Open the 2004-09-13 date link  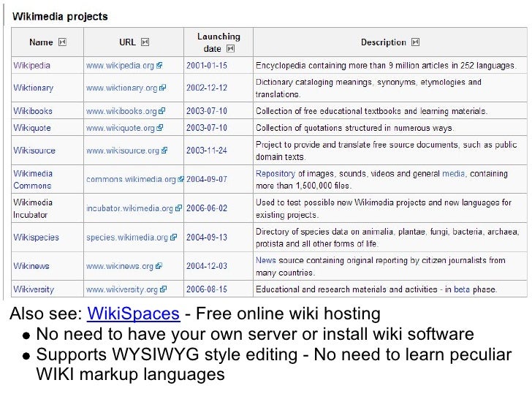[207, 237]
